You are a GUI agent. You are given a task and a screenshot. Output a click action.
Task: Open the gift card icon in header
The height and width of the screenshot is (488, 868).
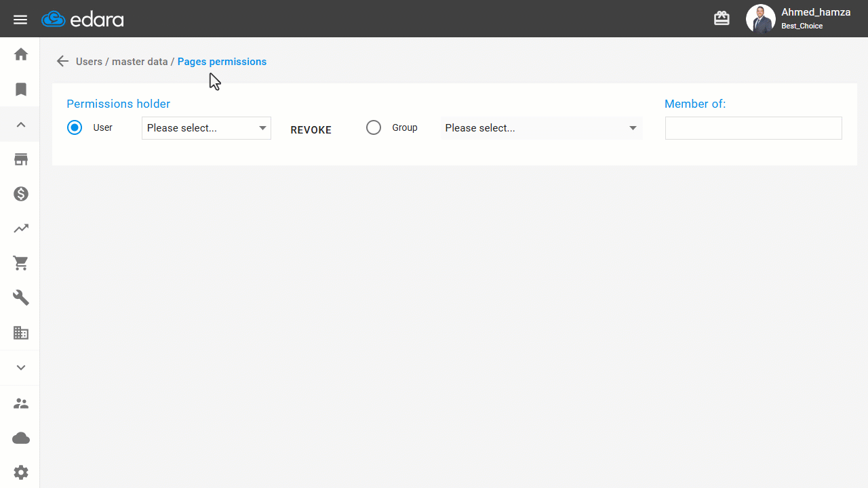(x=722, y=19)
